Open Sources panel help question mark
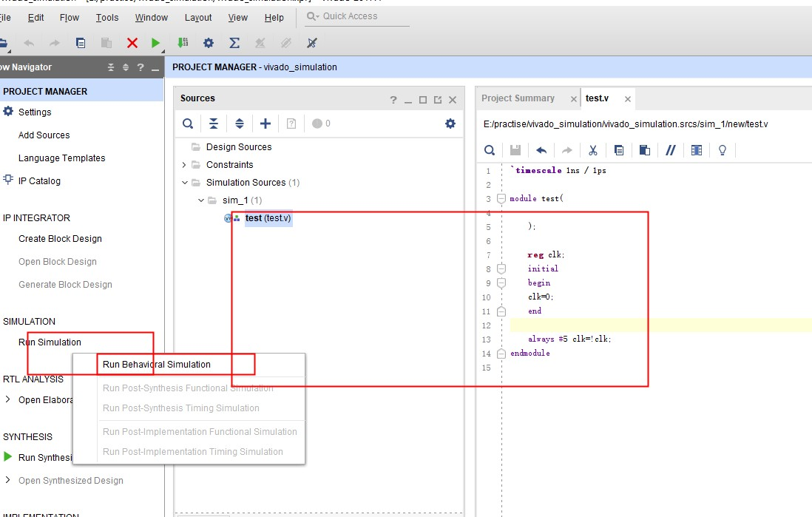 (393, 99)
